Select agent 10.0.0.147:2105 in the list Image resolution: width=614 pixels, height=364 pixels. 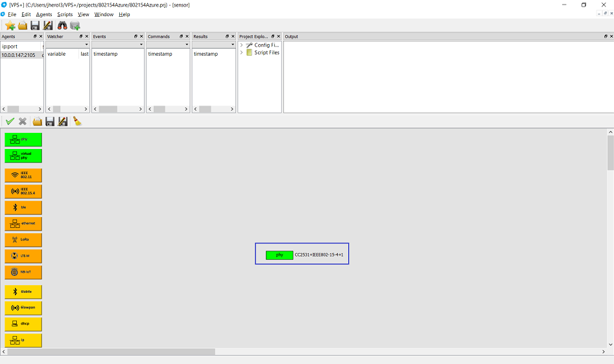18,55
